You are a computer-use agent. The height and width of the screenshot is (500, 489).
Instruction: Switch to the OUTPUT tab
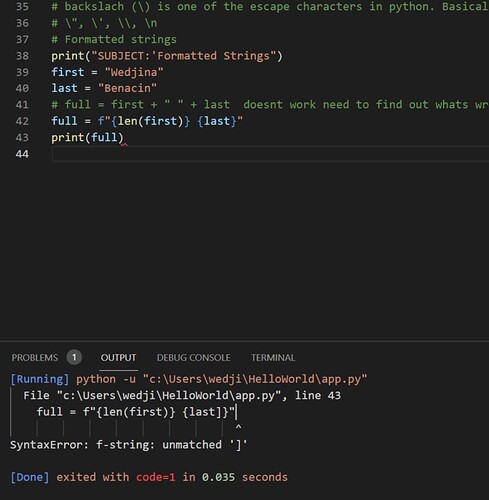[118, 358]
